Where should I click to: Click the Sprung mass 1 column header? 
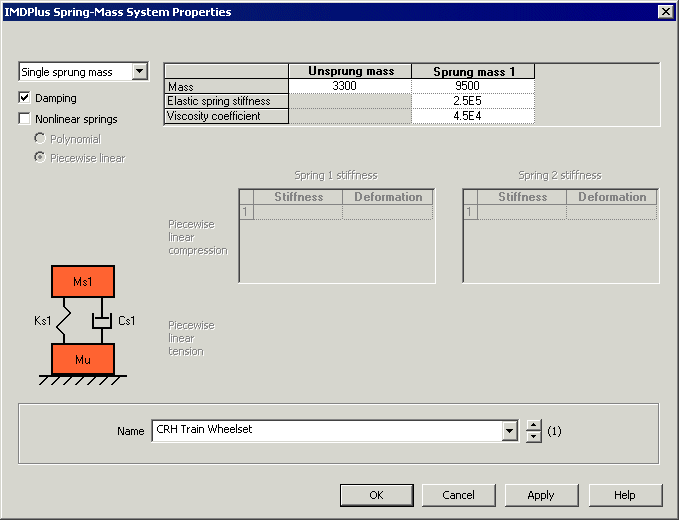[472, 72]
